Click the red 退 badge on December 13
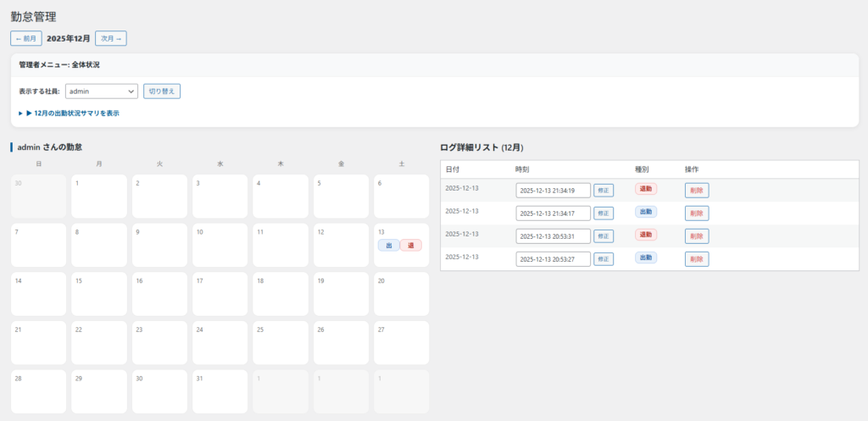The height and width of the screenshot is (421, 868). click(x=410, y=246)
